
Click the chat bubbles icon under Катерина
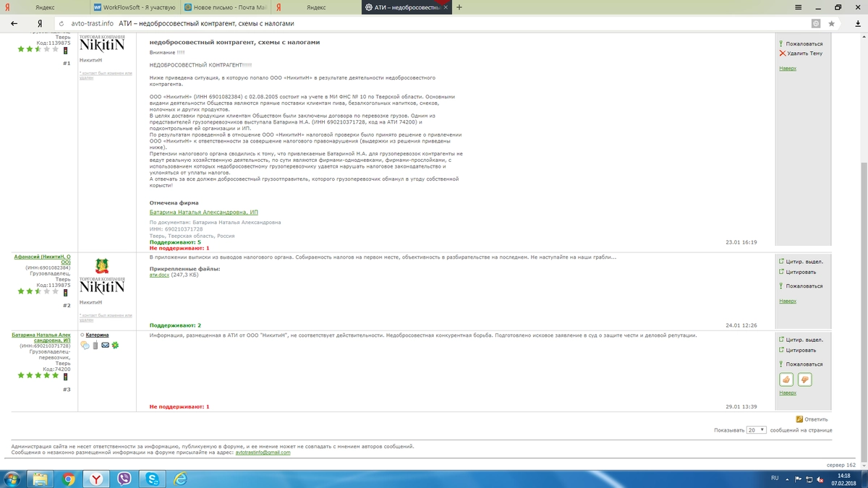pos(85,346)
